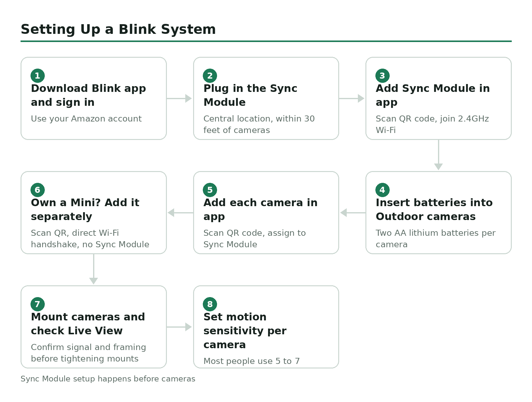Click "Two AA lithium batteries per camera" text

tap(436, 238)
